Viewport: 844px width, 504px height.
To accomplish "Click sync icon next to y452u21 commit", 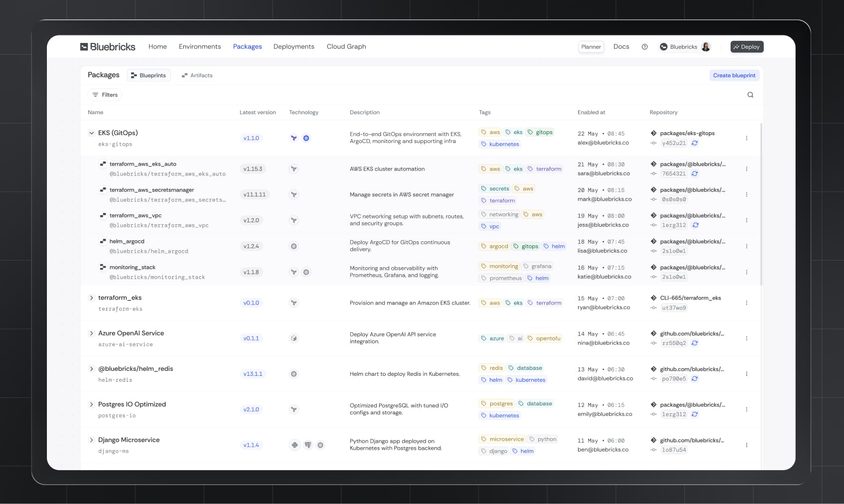I will point(695,143).
